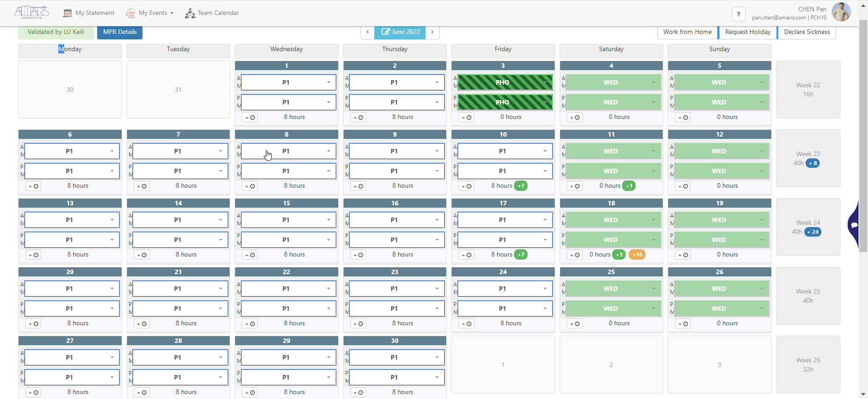The height and width of the screenshot is (399, 868).
Task: Click Request Holiday button
Action: click(748, 32)
